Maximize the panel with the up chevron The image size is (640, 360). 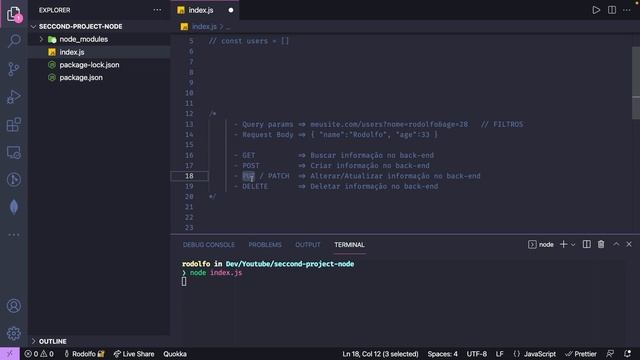616,244
